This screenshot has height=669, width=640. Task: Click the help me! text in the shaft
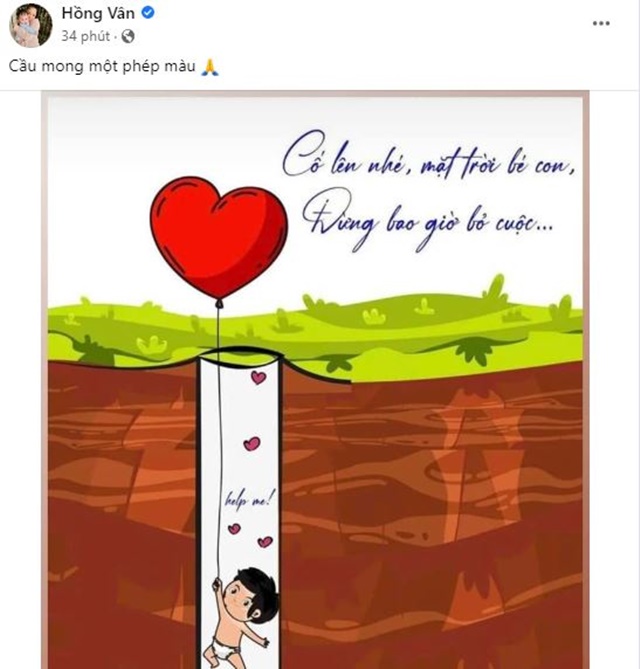[250, 499]
